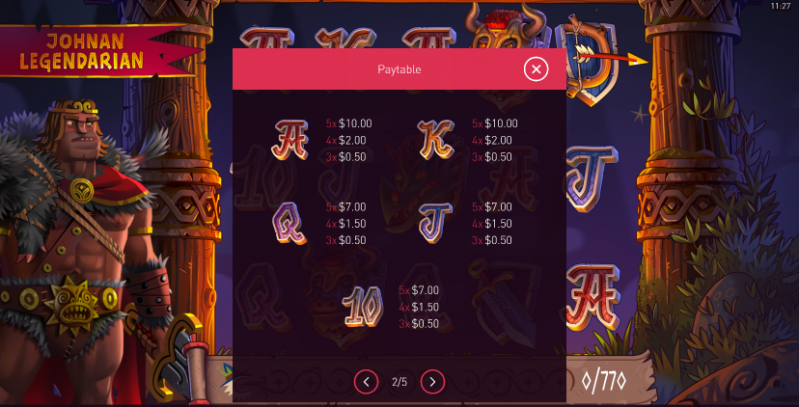Click the Paytable title header
Image resolution: width=799 pixels, height=407 pixels.
click(399, 69)
